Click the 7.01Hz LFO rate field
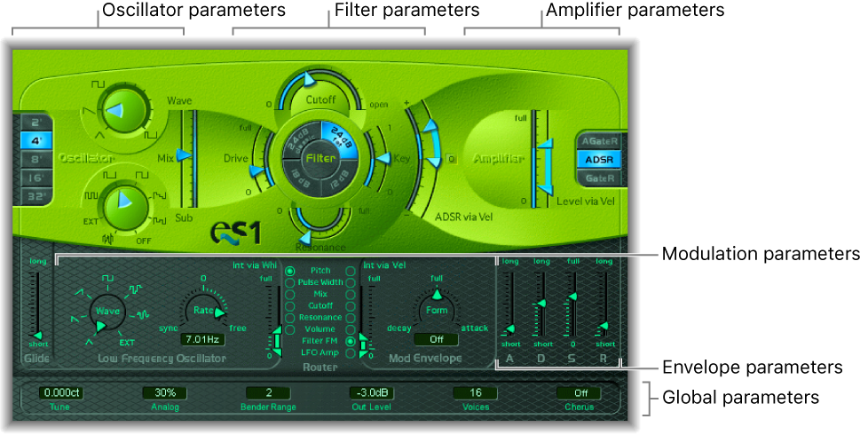The image size is (868, 435). coord(202,339)
